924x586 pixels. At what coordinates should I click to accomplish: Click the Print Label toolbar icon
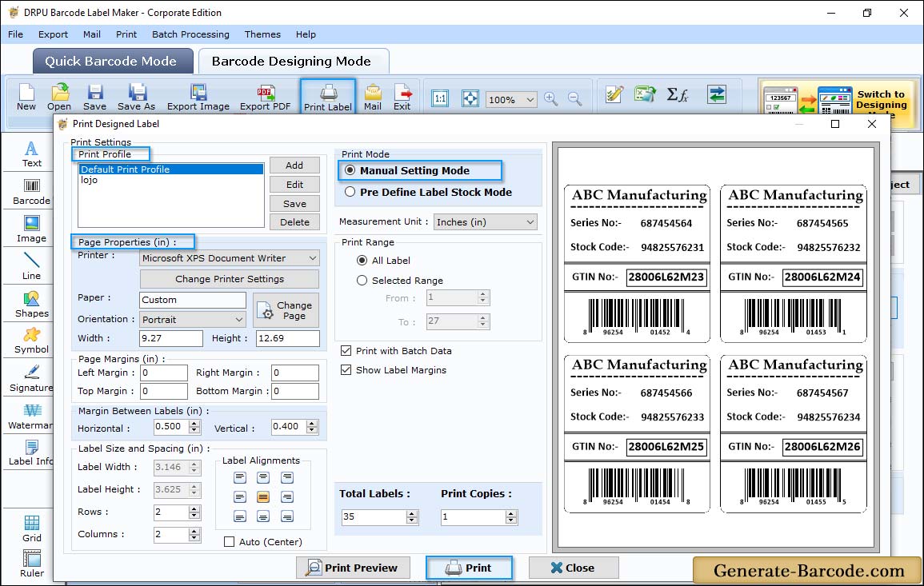328,98
